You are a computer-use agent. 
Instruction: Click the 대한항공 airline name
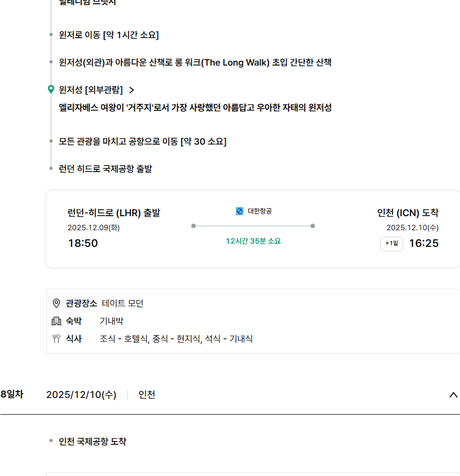[x=260, y=211]
